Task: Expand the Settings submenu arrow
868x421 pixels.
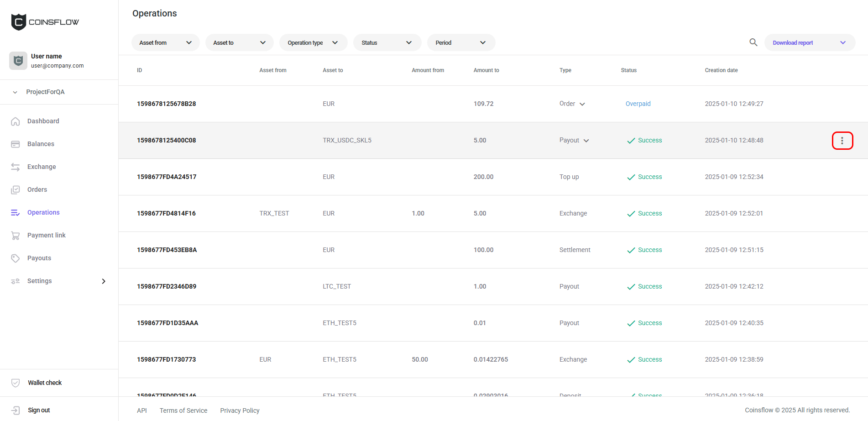Action: [x=104, y=281]
